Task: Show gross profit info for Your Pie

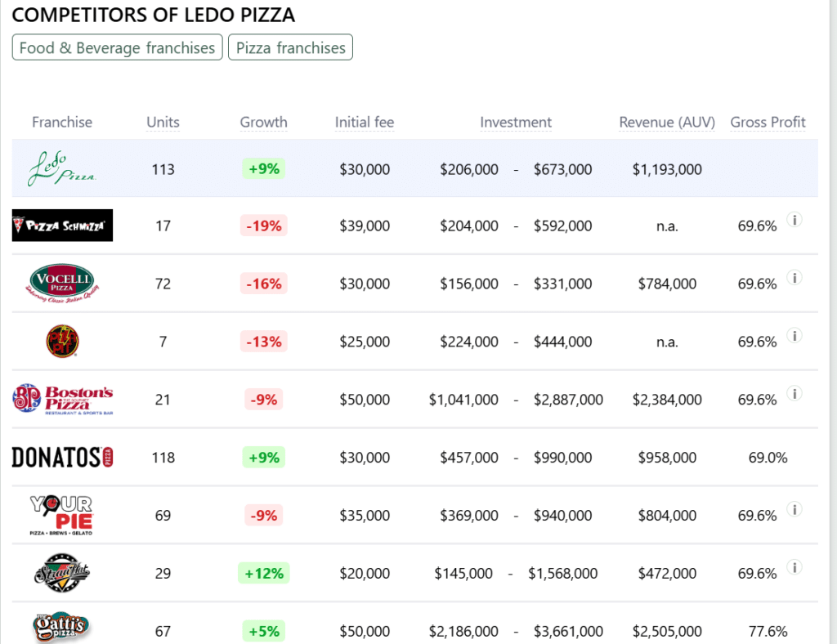Action: click(793, 510)
